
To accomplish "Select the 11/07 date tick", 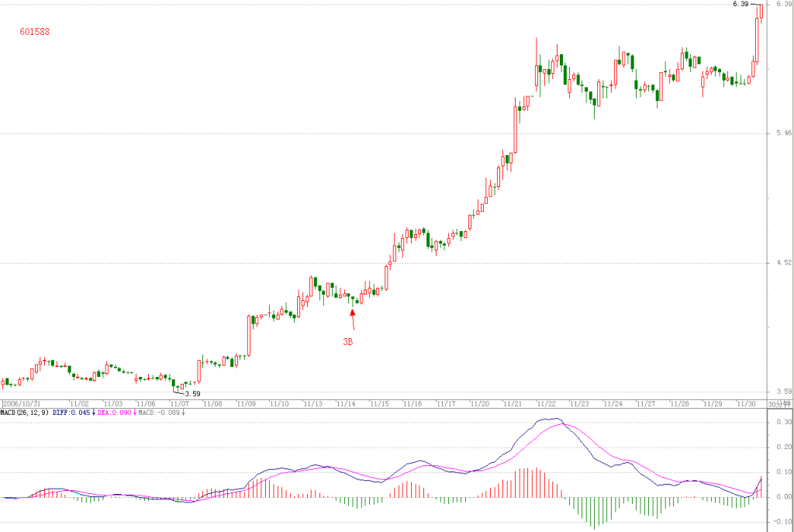I will pos(179,404).
